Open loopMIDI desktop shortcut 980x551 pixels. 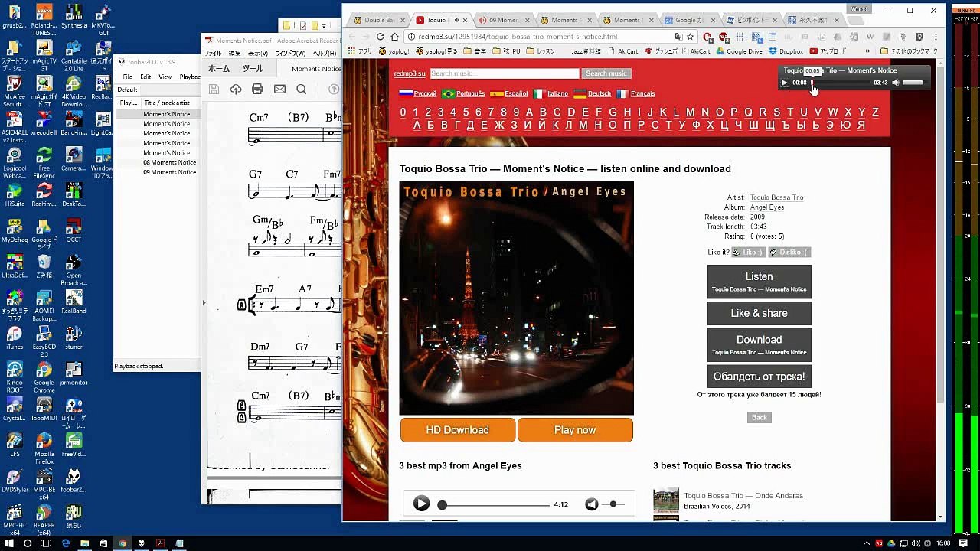coord(44,409)
